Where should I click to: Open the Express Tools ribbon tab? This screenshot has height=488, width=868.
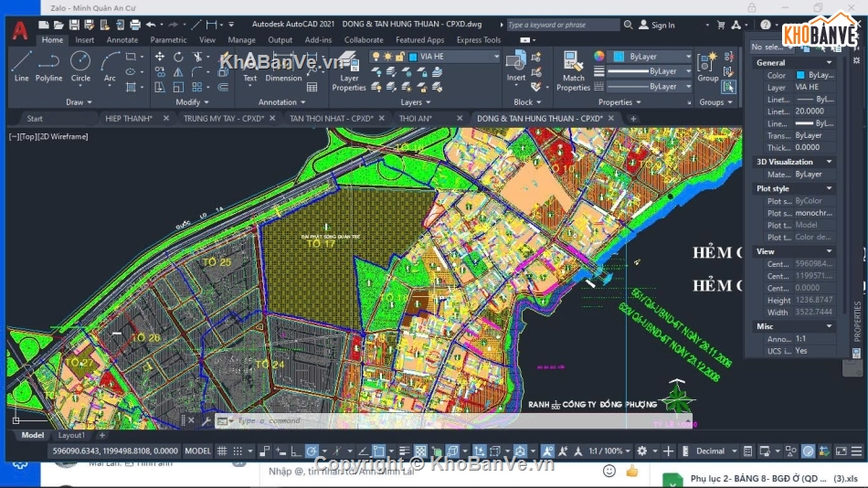(x=478, y=40)
